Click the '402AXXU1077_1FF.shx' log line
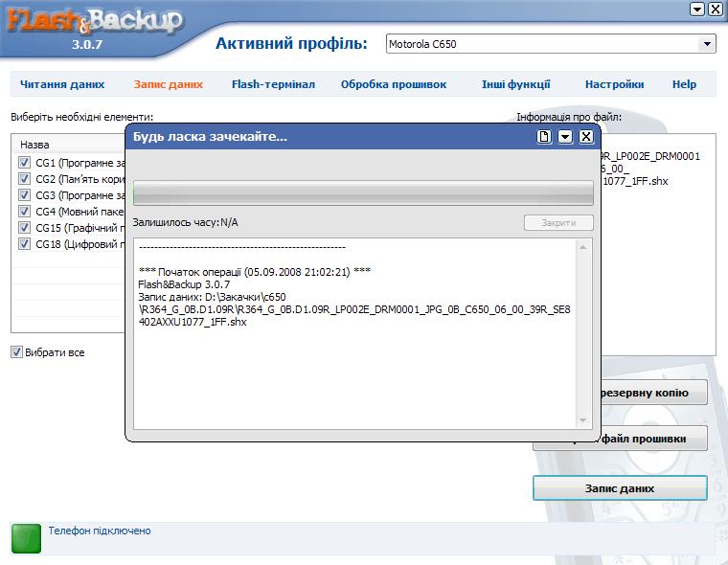This screenshot has height=565, width=728. (x=193, y=322)
